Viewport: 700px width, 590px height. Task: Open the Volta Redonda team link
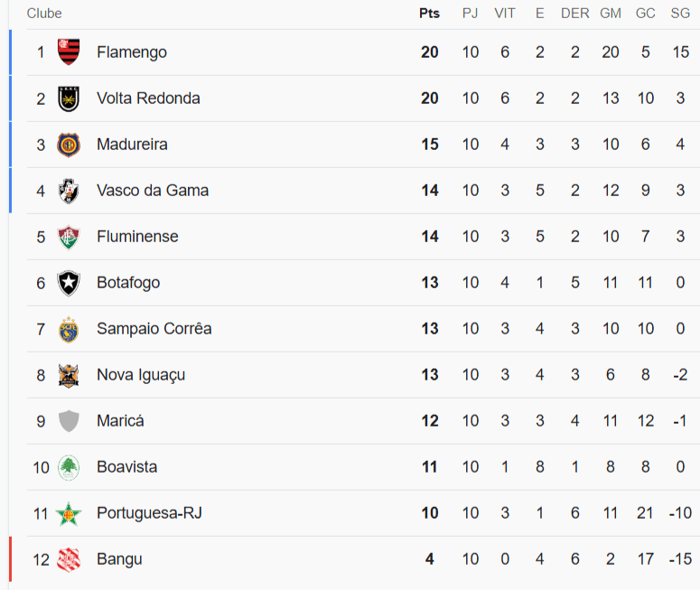148,98
